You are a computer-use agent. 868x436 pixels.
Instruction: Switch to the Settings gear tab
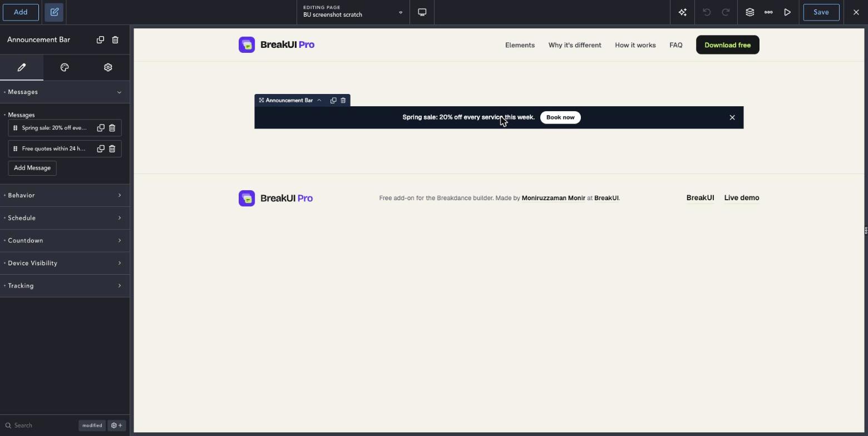coord(108,67)
